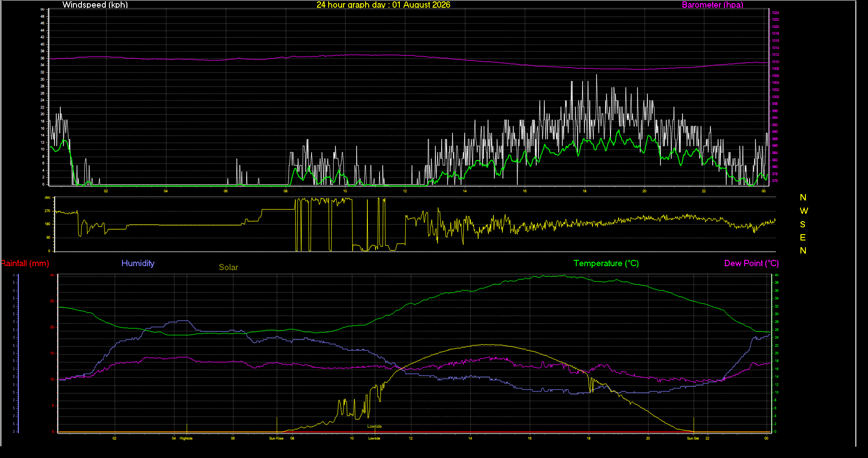Image resolution: width=868 pixels, height=458 pixels.
Task: Click the '976' barometer axis value
Action: click(775, 181)
